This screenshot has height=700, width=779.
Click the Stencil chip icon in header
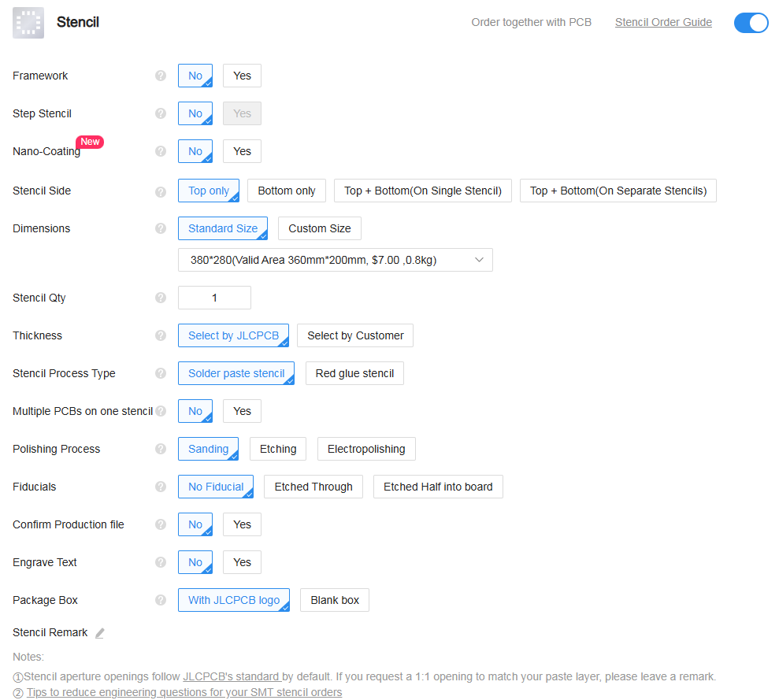click(28, 23)
